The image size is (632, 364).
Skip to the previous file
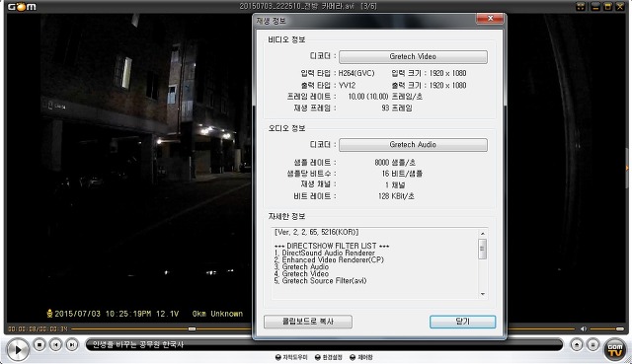pos(55,345)
